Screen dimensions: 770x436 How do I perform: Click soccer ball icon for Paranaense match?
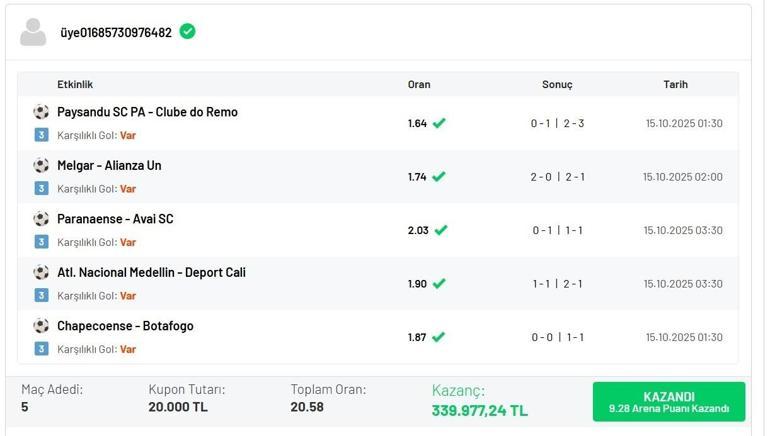[x=41, y=219]
